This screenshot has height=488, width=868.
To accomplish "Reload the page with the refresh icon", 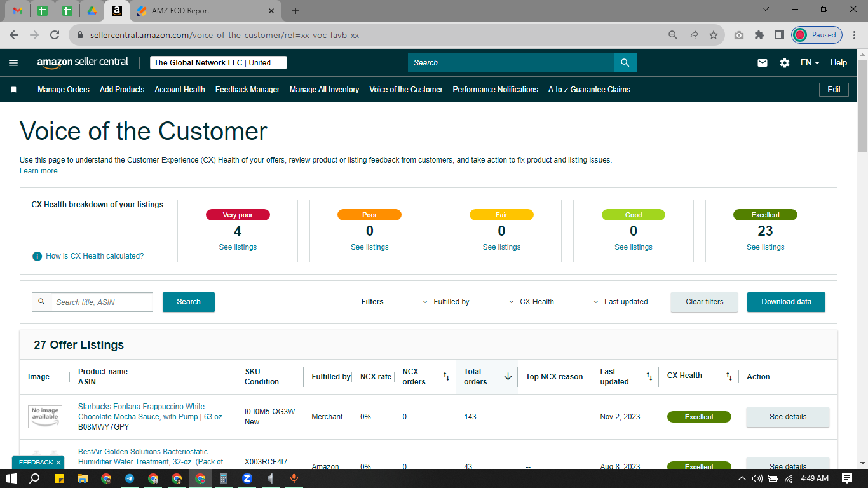I will click(55, 35).
